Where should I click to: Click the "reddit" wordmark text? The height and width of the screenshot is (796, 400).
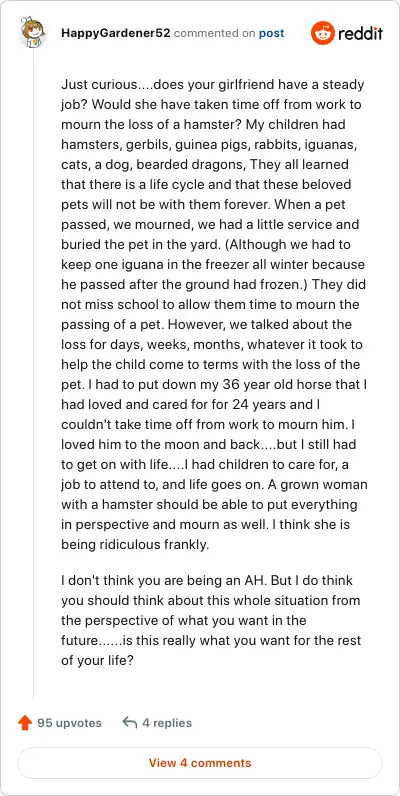pos(360,34)
